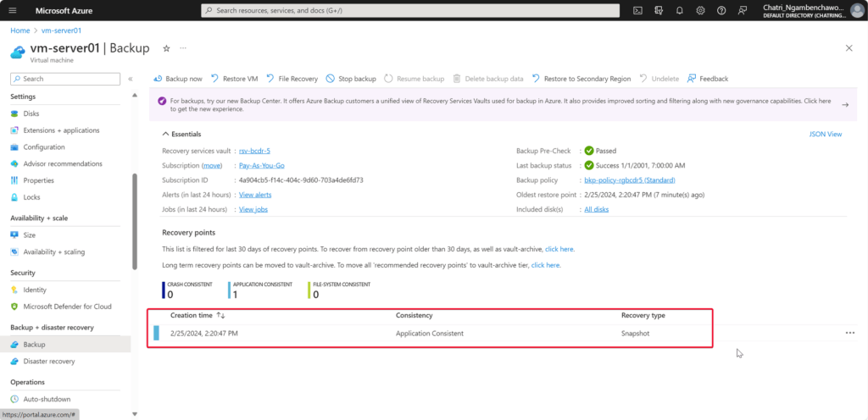Select Restore VM in the toolbar
The width and height of the screenshot is (868, 420).
[x=235, y=79]
